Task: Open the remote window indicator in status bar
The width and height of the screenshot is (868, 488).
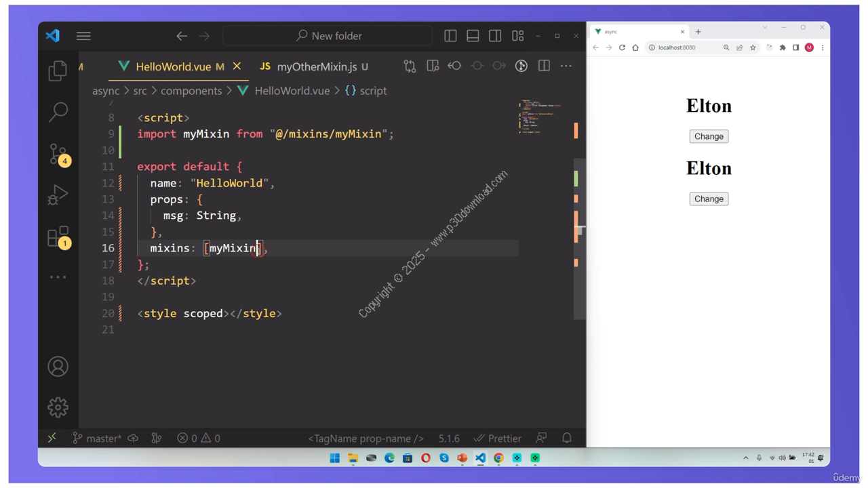Action: click(x=52, y=438)
